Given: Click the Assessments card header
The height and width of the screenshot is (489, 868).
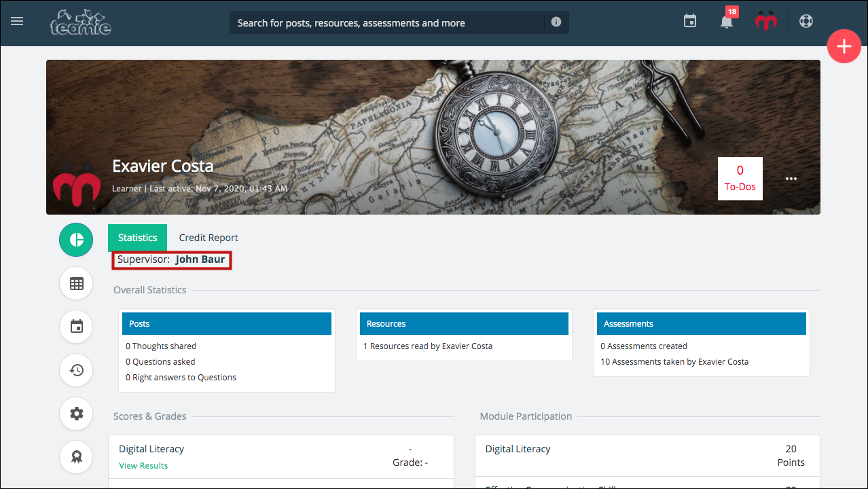Looking at the screenshot, I should (702, 324).
